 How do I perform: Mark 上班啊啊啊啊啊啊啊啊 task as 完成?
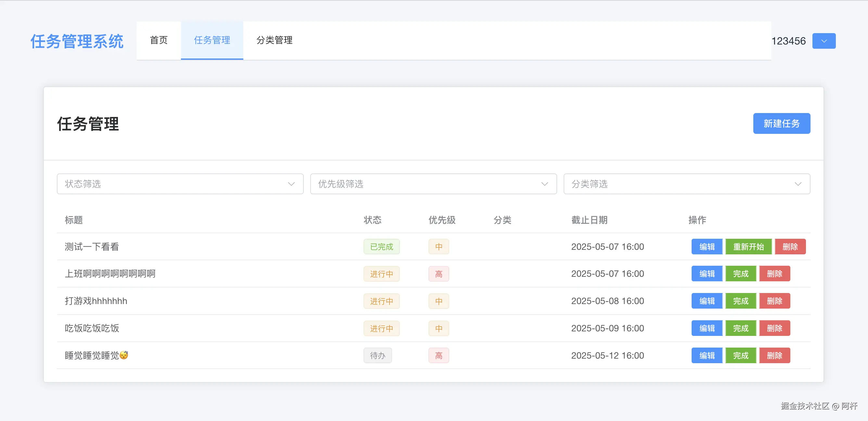click(x=740, y=274)
